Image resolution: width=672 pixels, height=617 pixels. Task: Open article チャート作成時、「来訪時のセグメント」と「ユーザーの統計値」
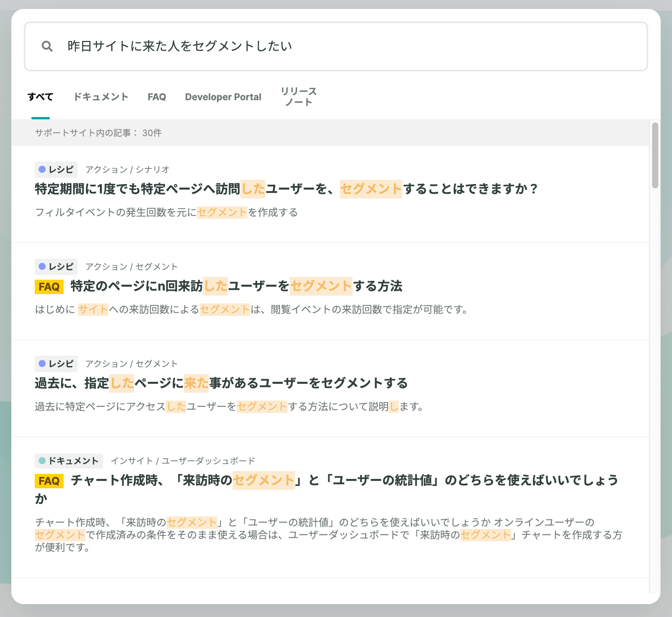click(x=327, y=489)
